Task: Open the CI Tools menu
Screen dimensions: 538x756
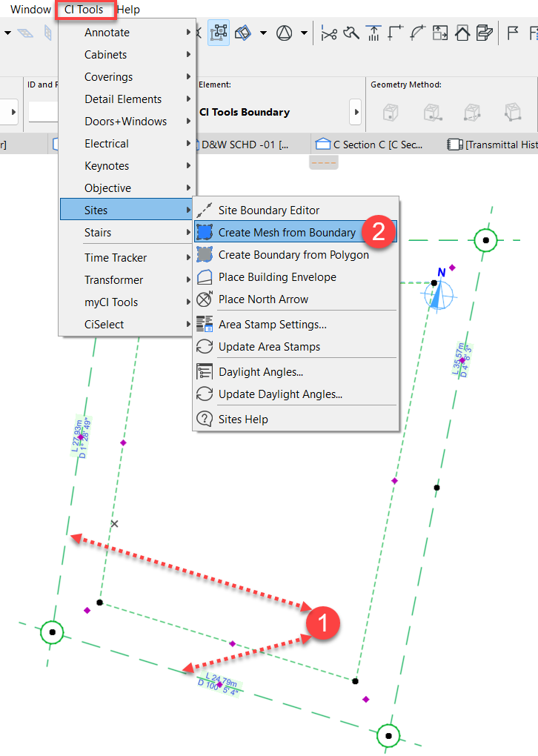Action: coord(84,10)
